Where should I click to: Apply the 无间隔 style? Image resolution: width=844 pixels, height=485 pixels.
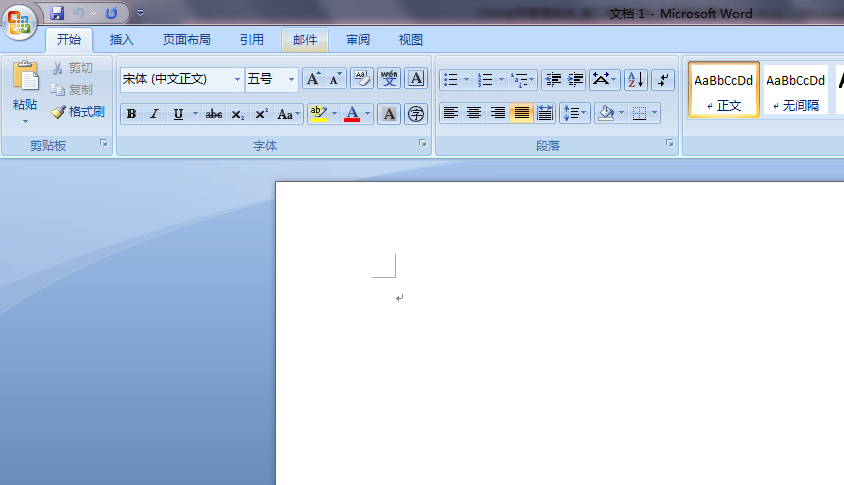795,89
